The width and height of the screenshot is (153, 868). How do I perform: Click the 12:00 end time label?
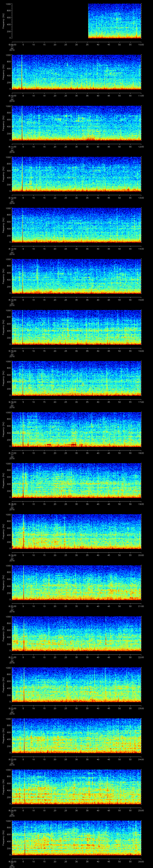pos(141,147)
